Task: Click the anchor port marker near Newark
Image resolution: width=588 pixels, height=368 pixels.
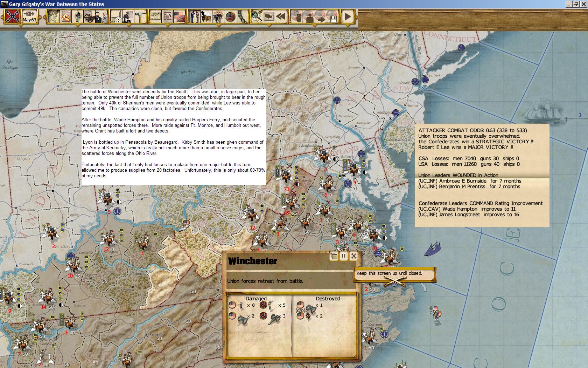Action: point(415,81)
